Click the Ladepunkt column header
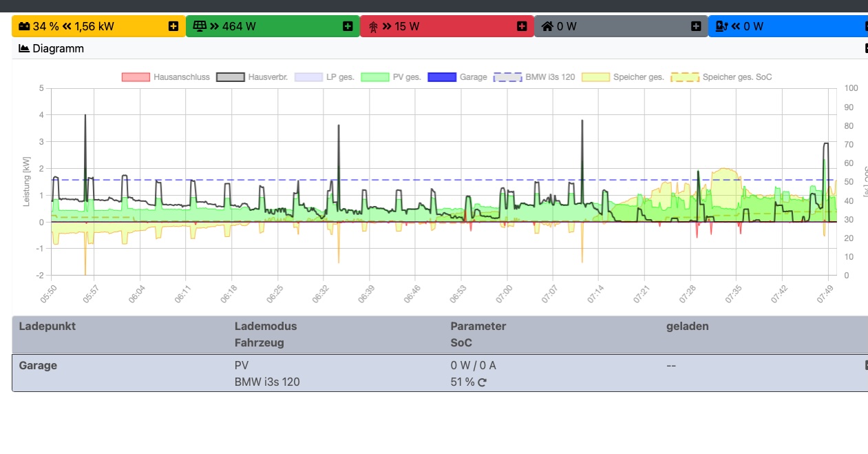 (47, 326)
